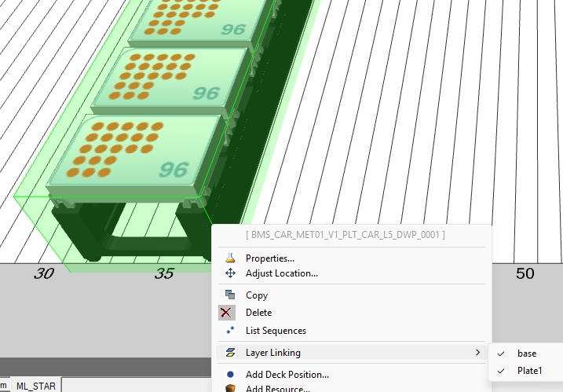Click the red X Delete icon

tap(227, 313)
